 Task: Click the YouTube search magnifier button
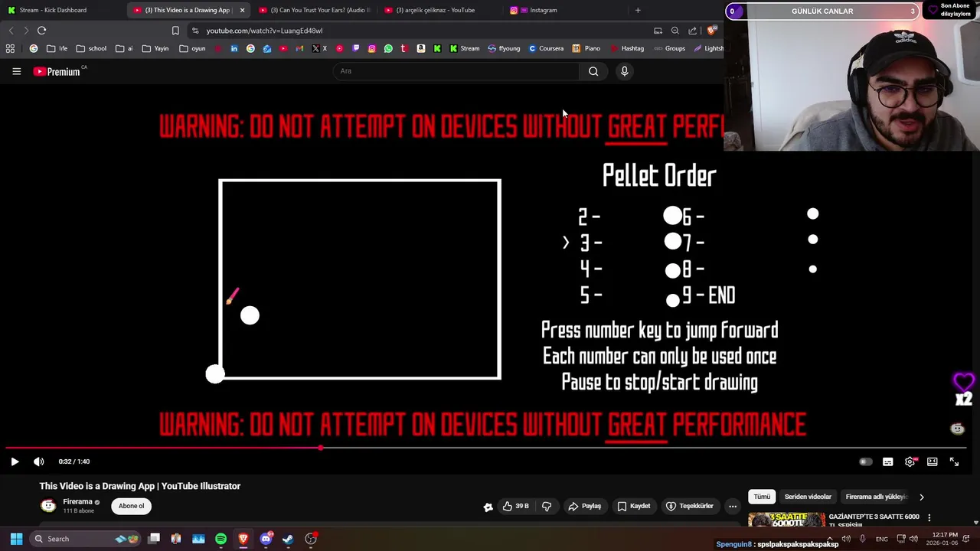point(593,71)
